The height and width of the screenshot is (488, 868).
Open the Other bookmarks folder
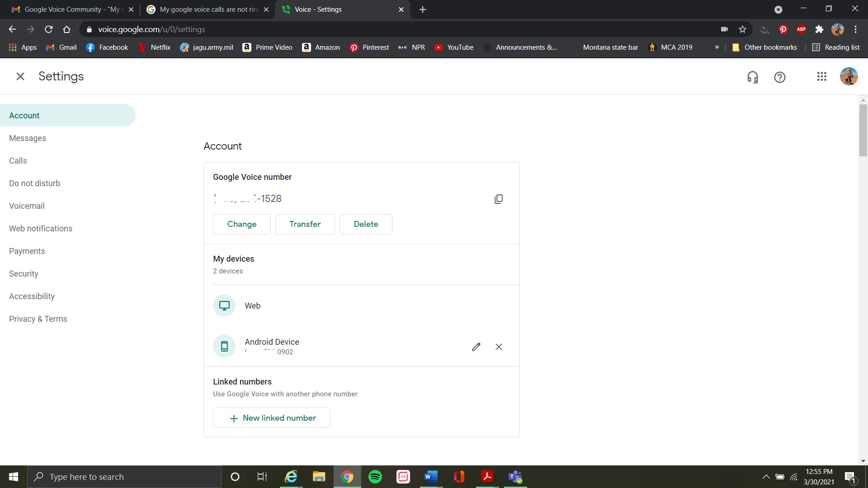[x=764, y=47]
